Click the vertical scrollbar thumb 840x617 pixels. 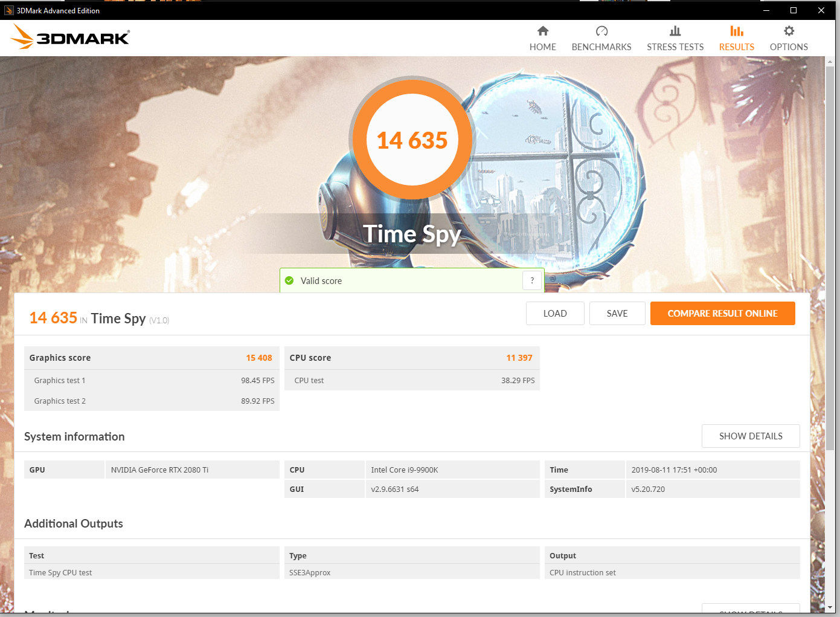tap(830, 254)
